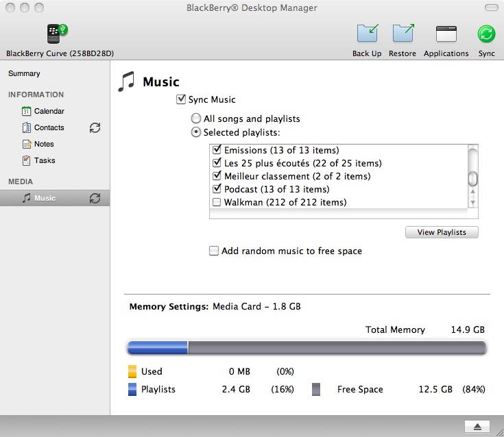Click the Contacts book icon
This screenshot has height=437, width=504.
pyautogui.click(x=26, y=127)
